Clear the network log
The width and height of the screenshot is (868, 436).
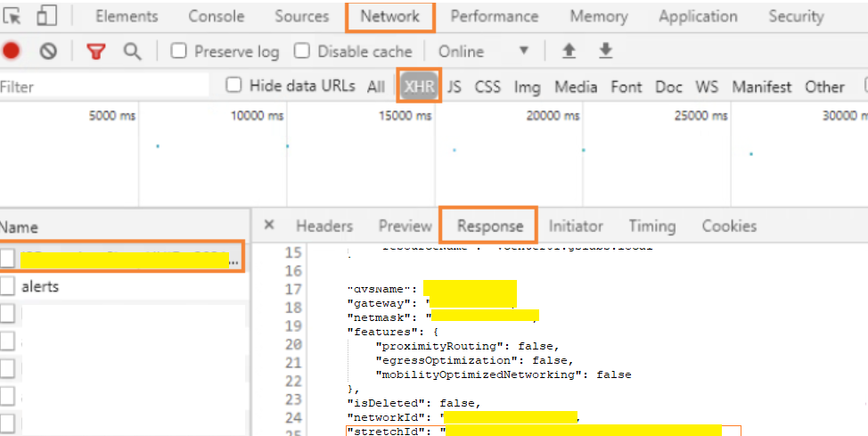[48, 52]
